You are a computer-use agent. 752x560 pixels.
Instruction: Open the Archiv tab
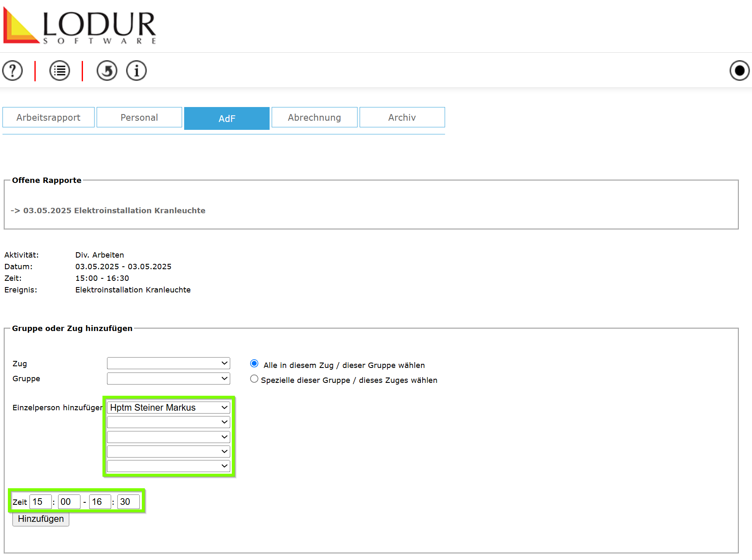402,117
